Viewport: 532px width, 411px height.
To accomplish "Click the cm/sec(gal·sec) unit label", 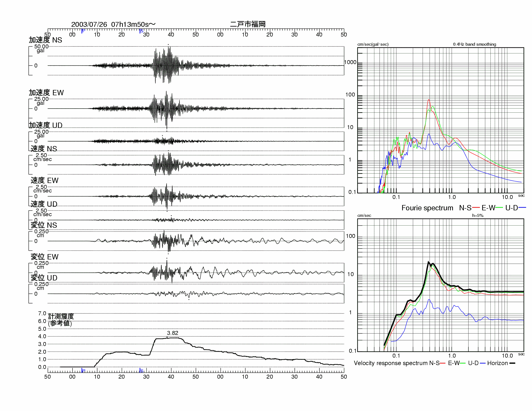I will [x=373, y=44].
